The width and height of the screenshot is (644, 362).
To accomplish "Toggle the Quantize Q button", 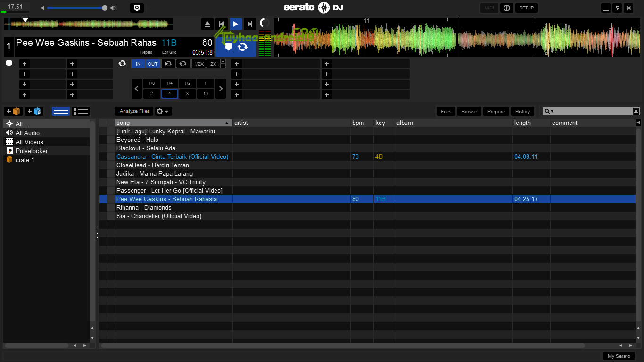I will click(137, 8).
